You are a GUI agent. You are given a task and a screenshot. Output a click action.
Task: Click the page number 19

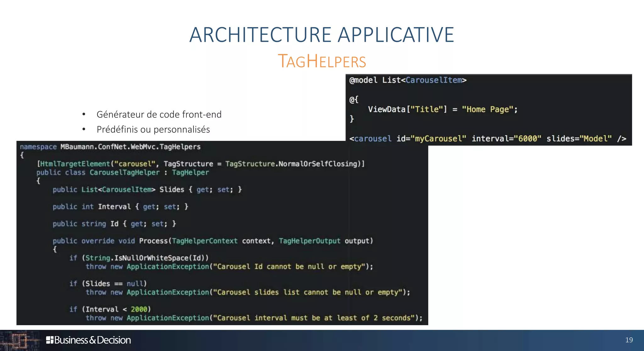coord(629,340)
